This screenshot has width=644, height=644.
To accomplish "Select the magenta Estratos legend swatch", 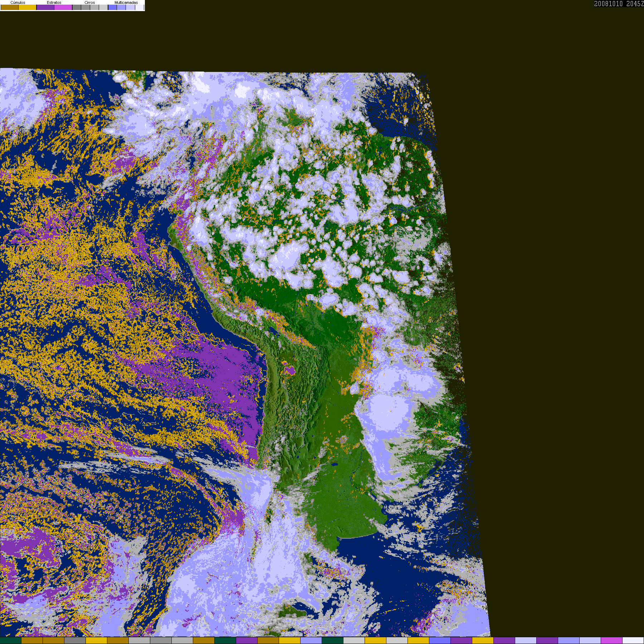I will [x=63, y=7].
